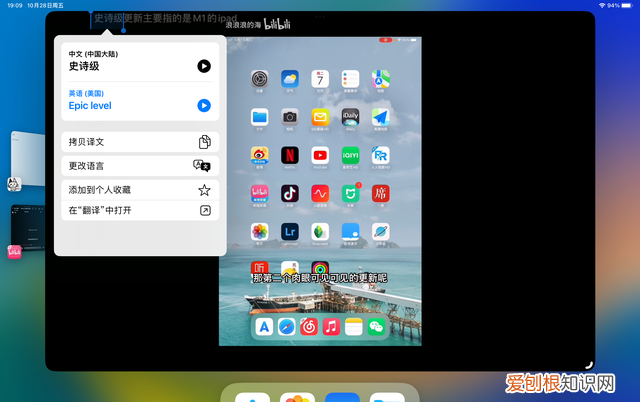Click the Snapseed leaf app icon
The image size is (640, 402).
click(320, 232)
